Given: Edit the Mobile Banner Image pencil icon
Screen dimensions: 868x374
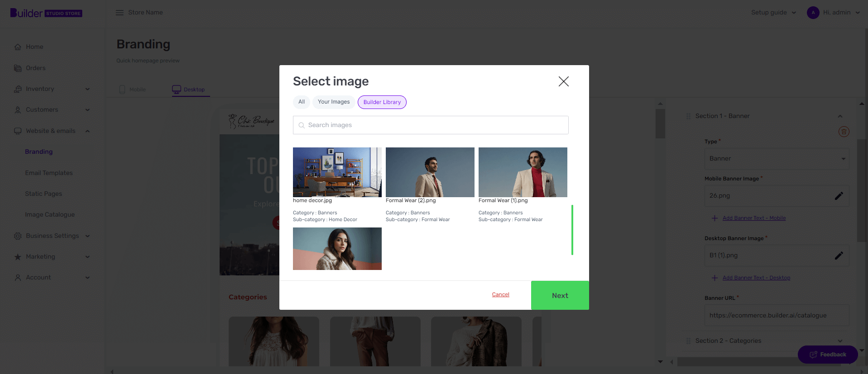Looking at the screenshot, I should [839, 196].
